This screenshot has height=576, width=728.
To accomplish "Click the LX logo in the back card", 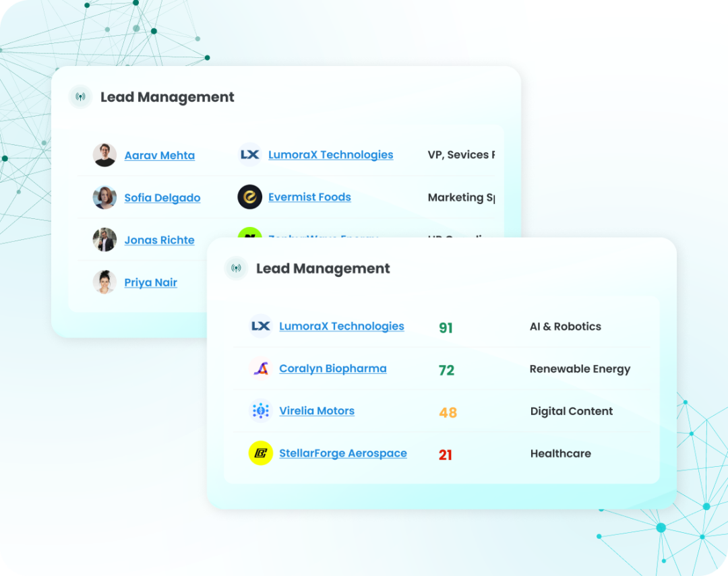I will click(250, 154).
